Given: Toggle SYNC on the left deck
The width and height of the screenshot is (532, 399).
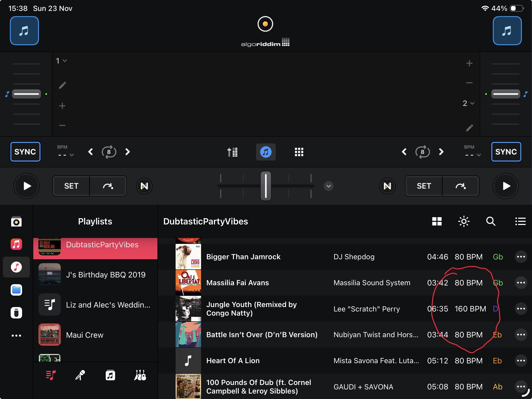Looking at the screenshot, I should pos(25,152).
